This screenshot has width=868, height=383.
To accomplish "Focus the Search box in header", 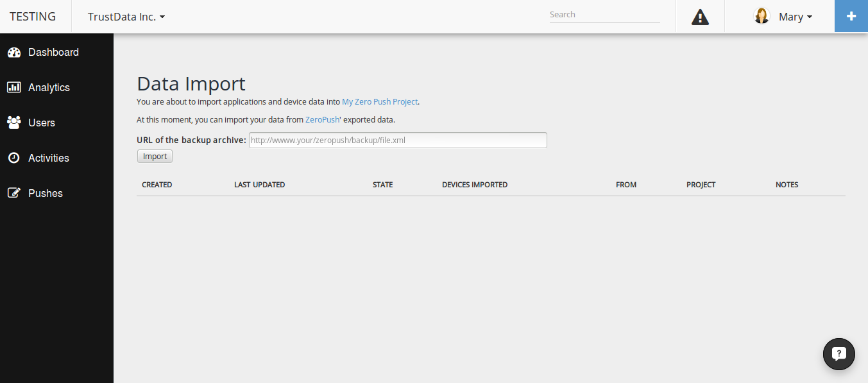I will [604, 15].
